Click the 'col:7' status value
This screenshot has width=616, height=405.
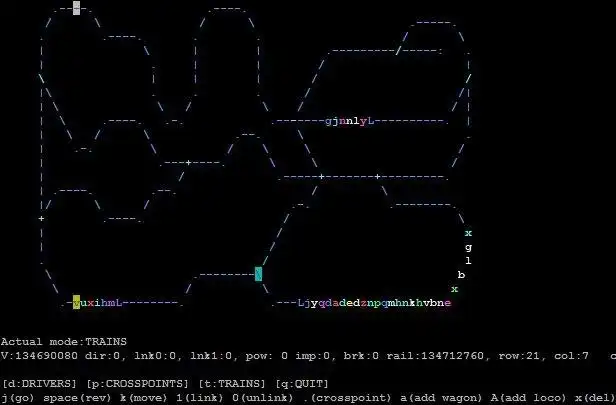coord(571,356)
